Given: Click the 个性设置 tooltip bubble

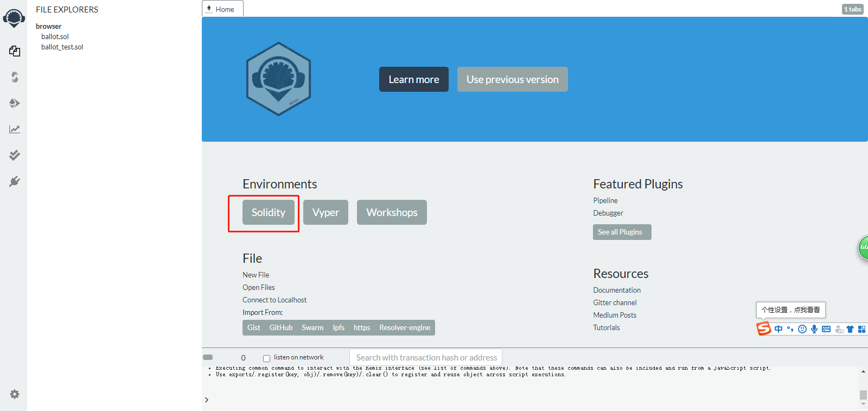Looking at the screenshot, I should pyautogui.click(x=791, y=310).
